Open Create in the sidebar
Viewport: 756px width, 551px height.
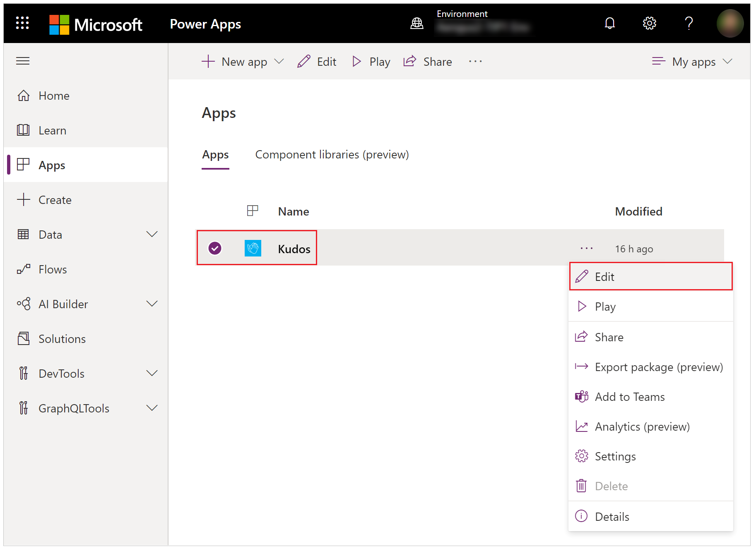point(86,200)
